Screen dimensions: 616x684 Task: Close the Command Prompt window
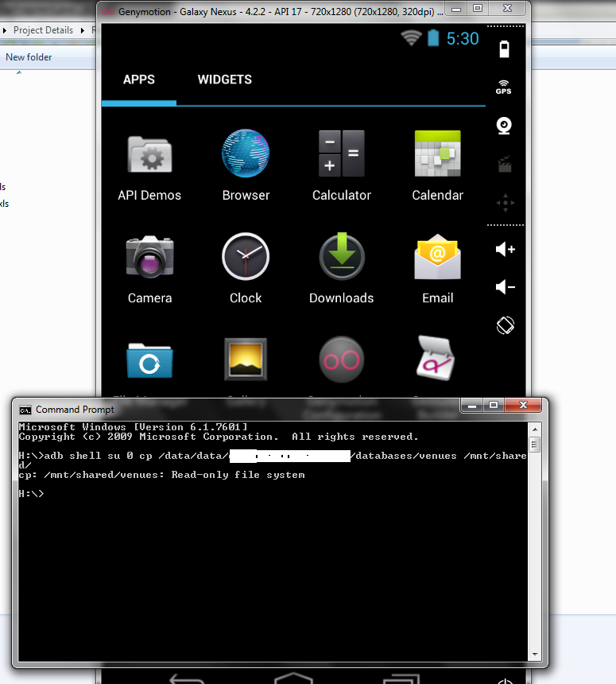pyautogui.click(x=523, y=406)
